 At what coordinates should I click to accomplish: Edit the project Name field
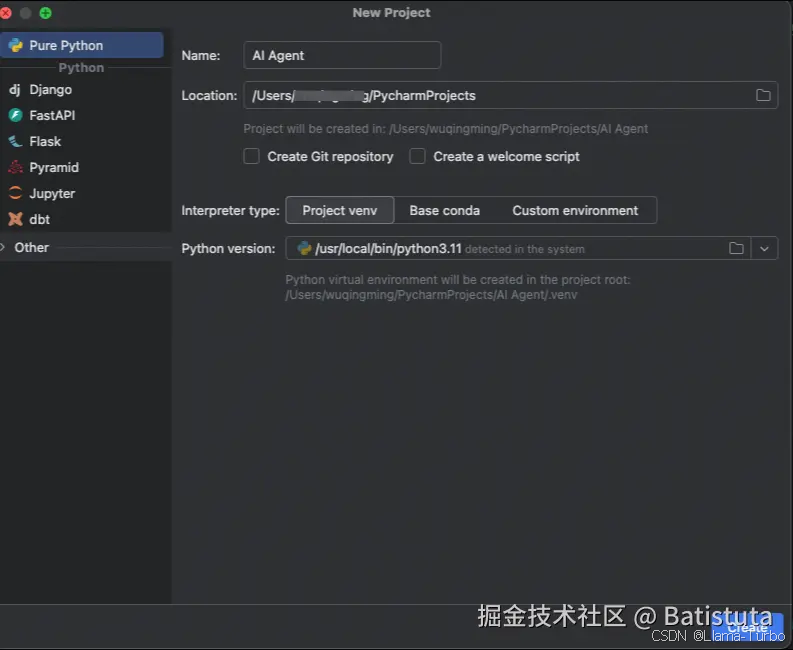[342, 55]
